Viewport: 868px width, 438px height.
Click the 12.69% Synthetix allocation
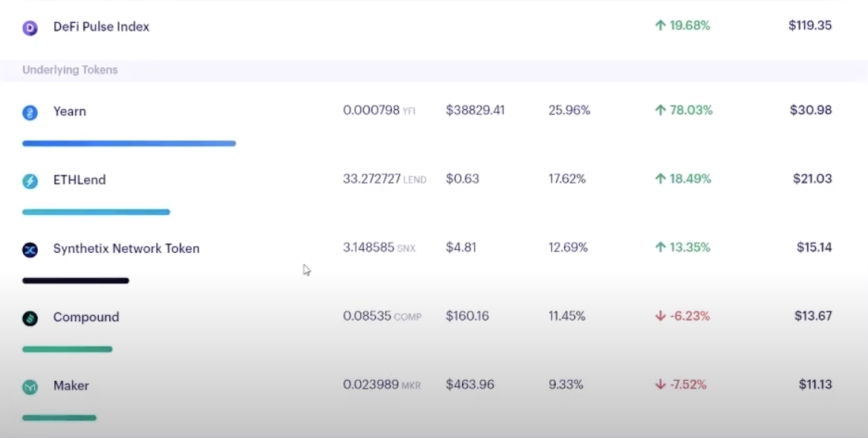pyautogui.click(x=569, y=248)
